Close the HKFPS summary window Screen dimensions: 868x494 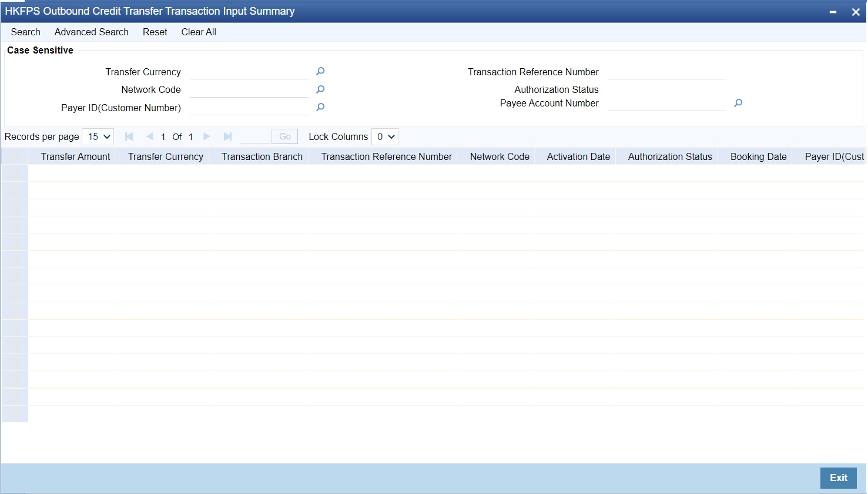(x=856, y=12)
